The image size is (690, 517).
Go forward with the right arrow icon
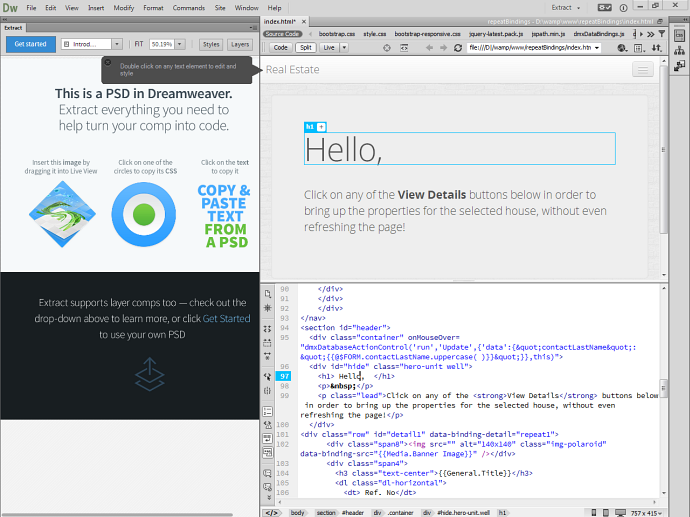click(444, 48)
